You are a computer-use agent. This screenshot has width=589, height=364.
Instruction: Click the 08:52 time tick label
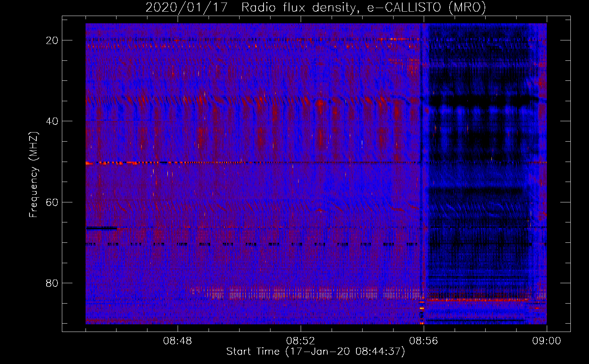click(301, 341)
